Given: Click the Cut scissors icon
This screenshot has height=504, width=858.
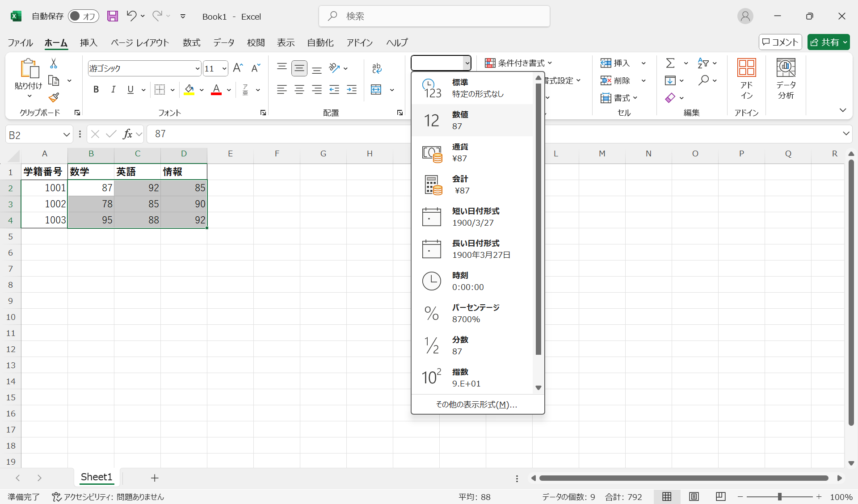Looking at the screenshot, I should tap(54, 63).
